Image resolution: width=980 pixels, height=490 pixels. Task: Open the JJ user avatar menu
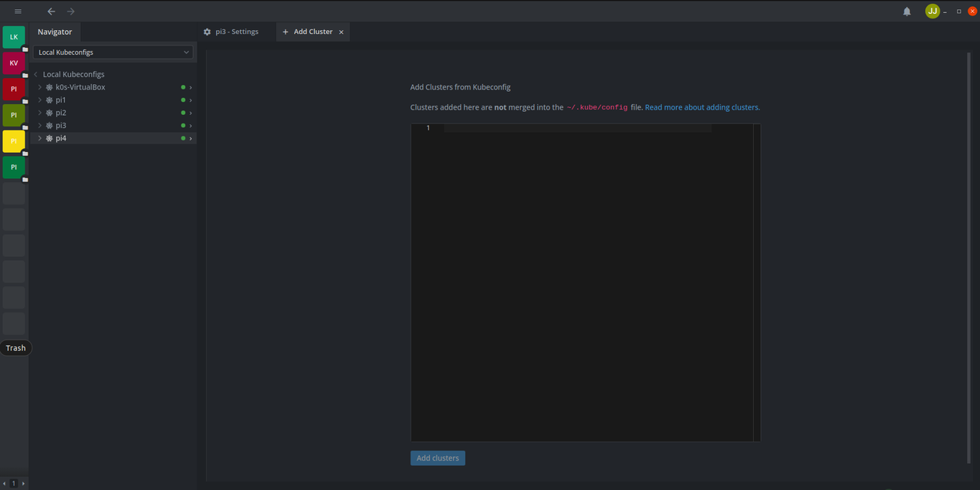click(932, 12)
